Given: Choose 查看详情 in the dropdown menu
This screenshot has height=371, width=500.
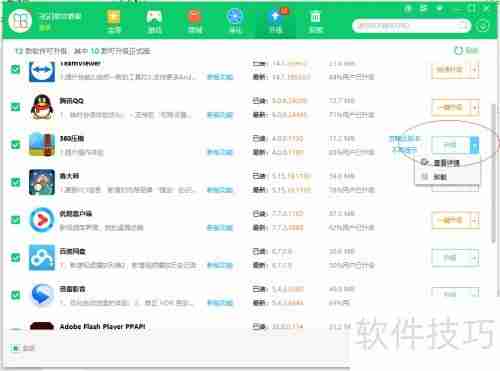Looking at the screenshot, I should pyautogui.click(x=447, y=163).
